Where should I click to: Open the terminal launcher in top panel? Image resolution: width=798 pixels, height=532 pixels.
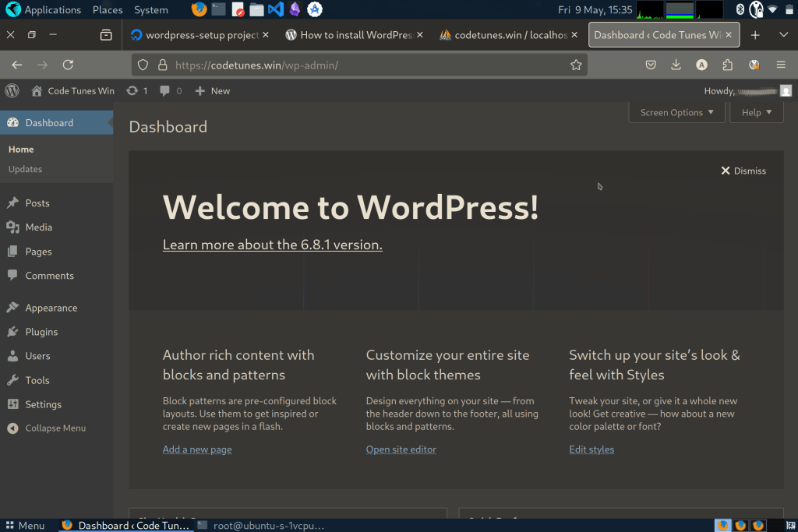tap(218, 9)
